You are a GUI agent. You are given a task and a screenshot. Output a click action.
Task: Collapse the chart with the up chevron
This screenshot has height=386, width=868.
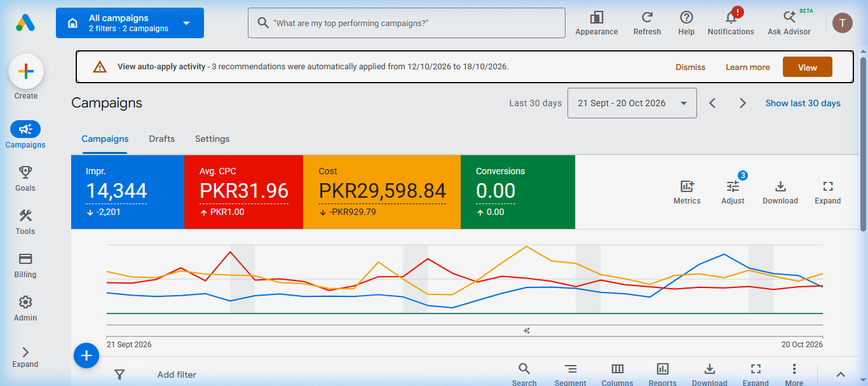840,375
